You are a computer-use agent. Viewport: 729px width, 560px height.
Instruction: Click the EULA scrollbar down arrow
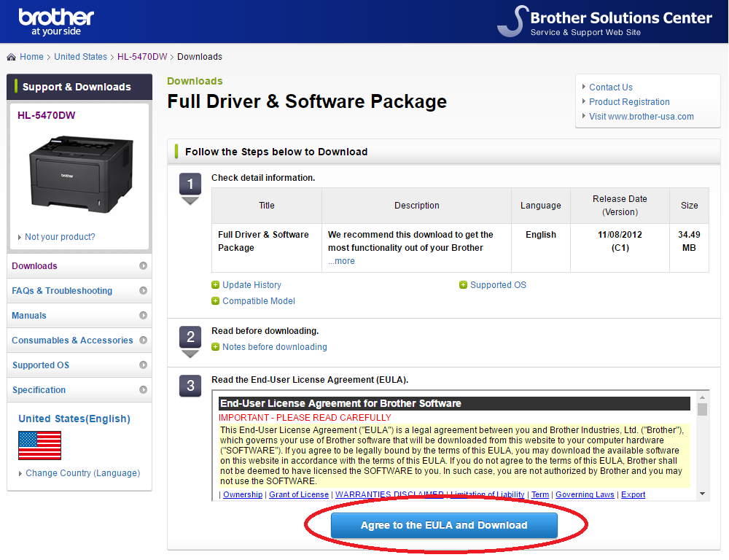pos(703,494)
